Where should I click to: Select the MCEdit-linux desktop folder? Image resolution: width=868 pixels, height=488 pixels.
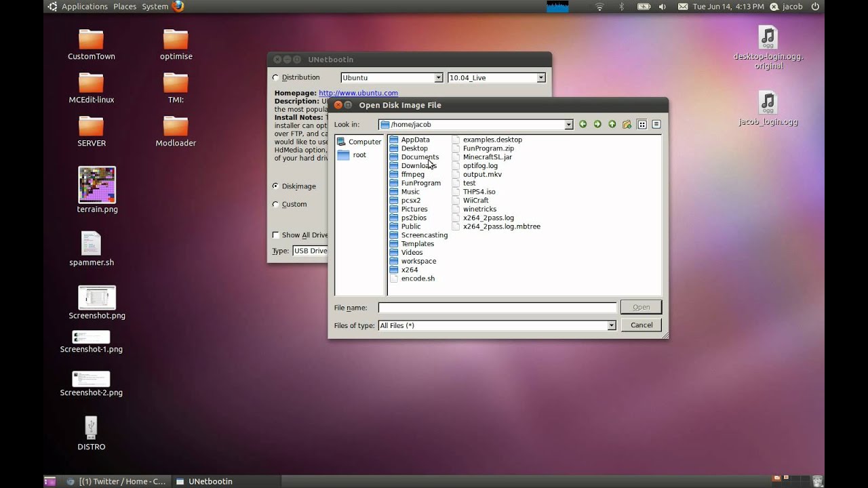(91, 88)
